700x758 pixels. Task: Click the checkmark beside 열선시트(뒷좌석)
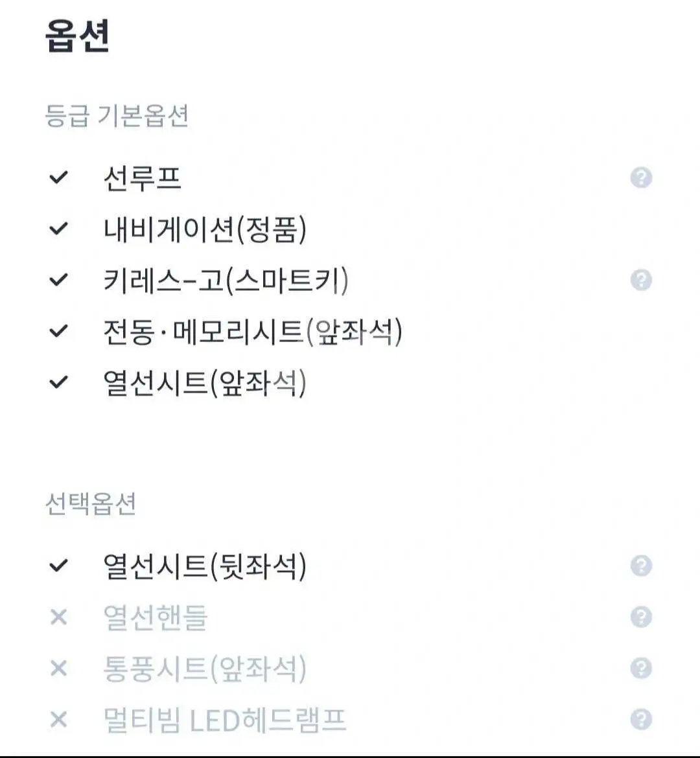(x=58, y=566)
